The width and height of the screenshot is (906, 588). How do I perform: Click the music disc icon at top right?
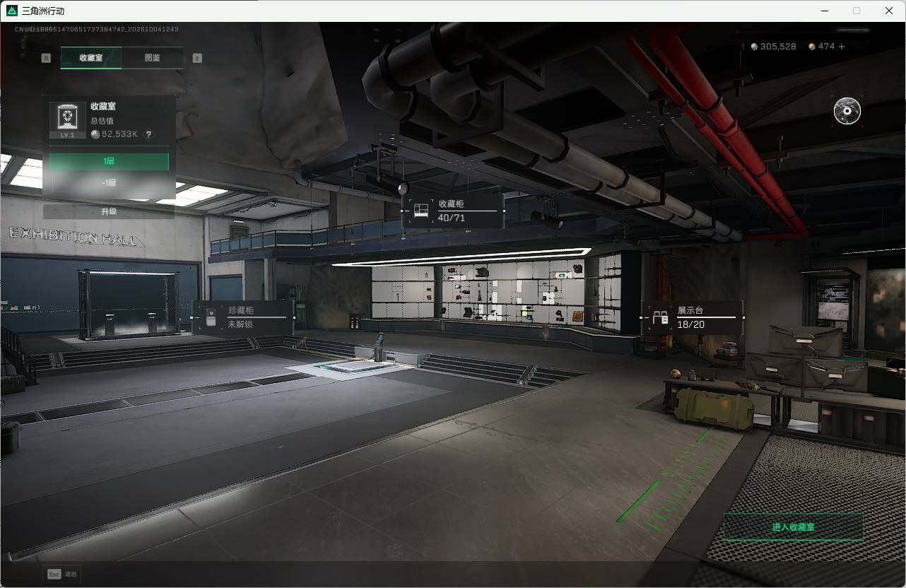tap(847, 111)
